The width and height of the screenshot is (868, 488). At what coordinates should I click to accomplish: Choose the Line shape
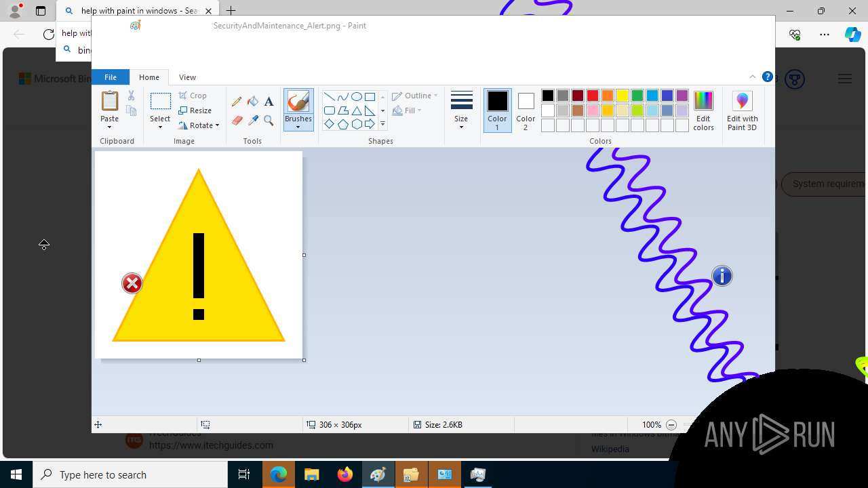[x=329, y=97]
